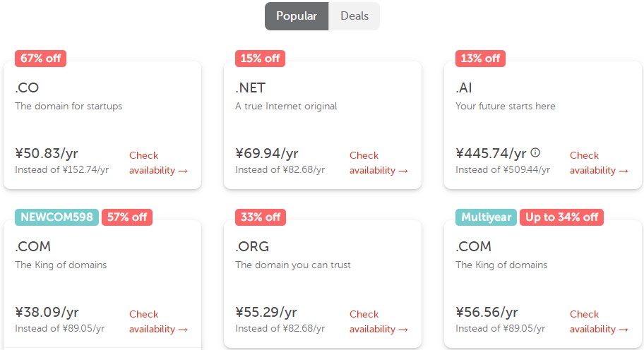Click the NEWCOM598 promo code badge
This screenshot has width=644, height=350.
[x=57, y=217]
